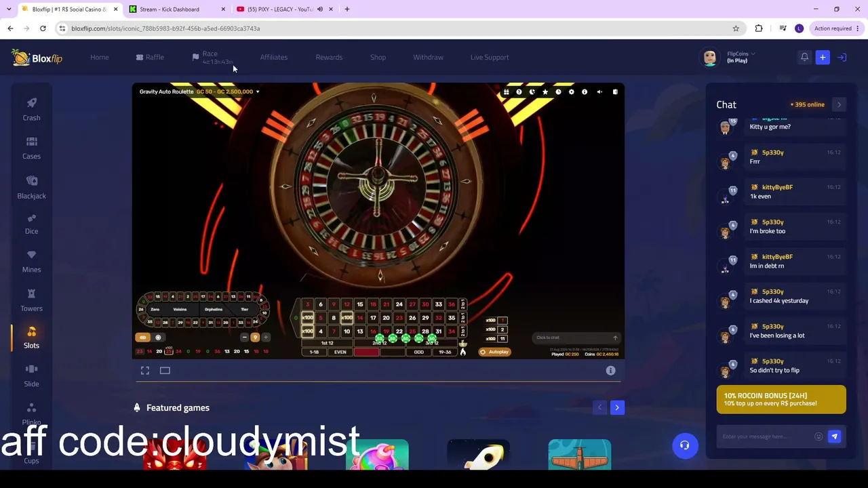Image resolution: width=868 pixels, height=488 pixels.
Task: Open the notifications bell
Action: click(804, 58)
